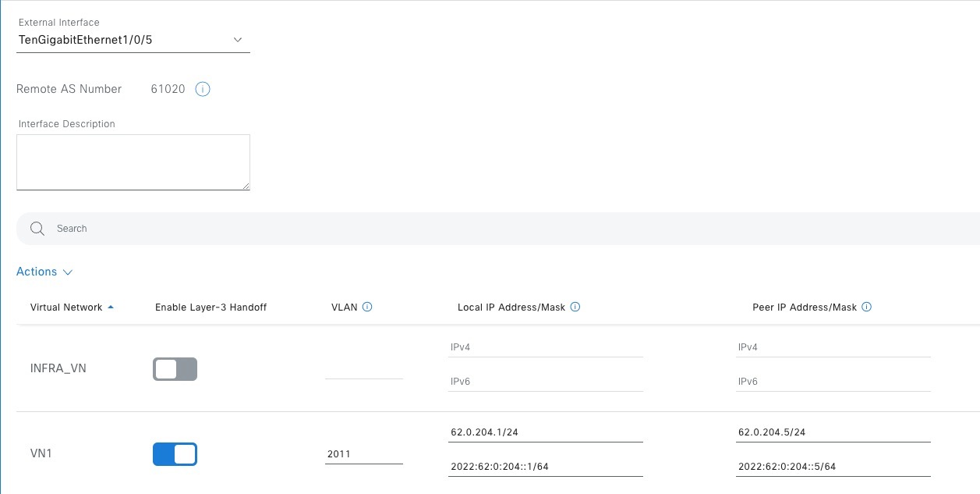Click the Local IP Address/Mask info icon
Image resolution: width=980 pixels, height=494 pixels.
tap(575, 307)
